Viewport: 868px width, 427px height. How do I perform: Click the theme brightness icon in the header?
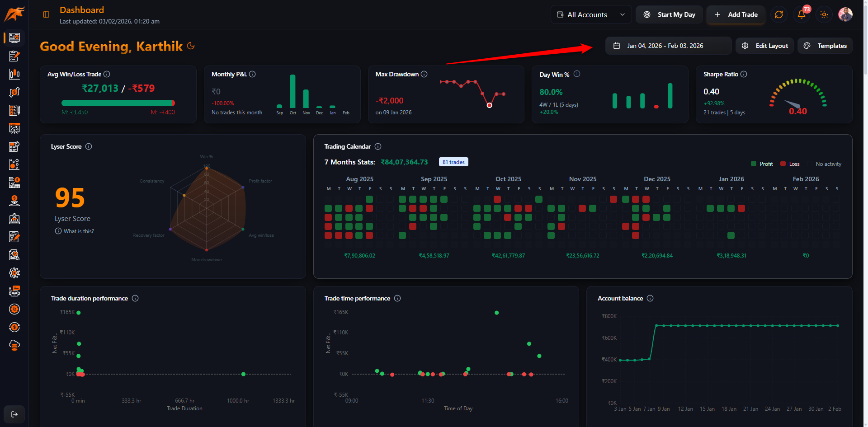click(x=824, y=14)
